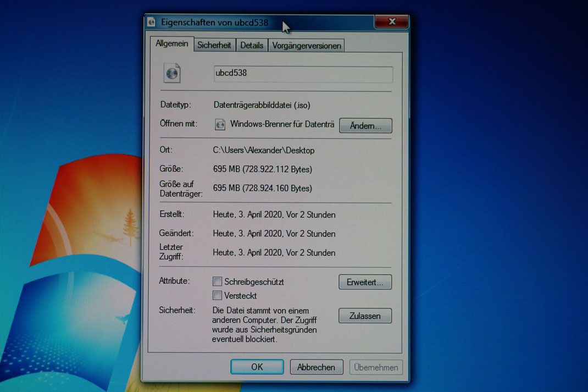Click Zulassen to unblock file
The image size is (588, 392).
(x=365, y=316)
